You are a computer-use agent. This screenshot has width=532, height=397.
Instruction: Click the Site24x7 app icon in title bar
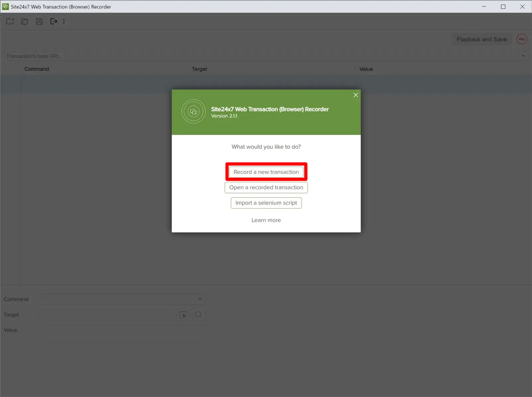tap(5, 6)
